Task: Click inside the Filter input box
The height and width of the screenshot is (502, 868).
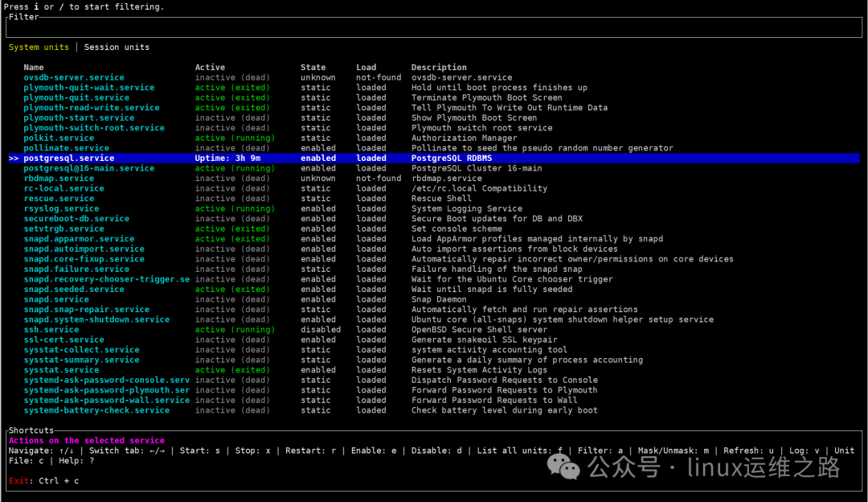Action: click(x=321, y=27)
